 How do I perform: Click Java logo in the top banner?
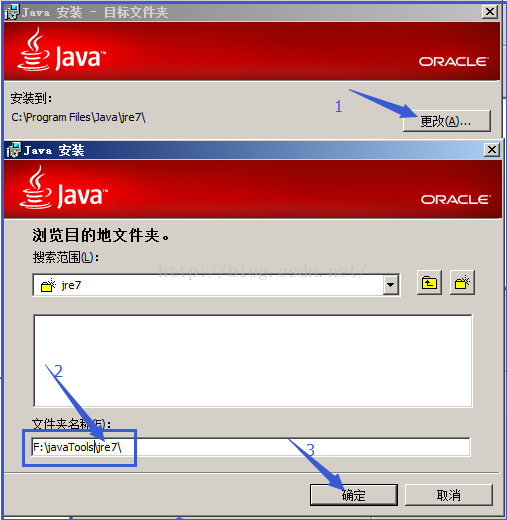click(62, 50)
